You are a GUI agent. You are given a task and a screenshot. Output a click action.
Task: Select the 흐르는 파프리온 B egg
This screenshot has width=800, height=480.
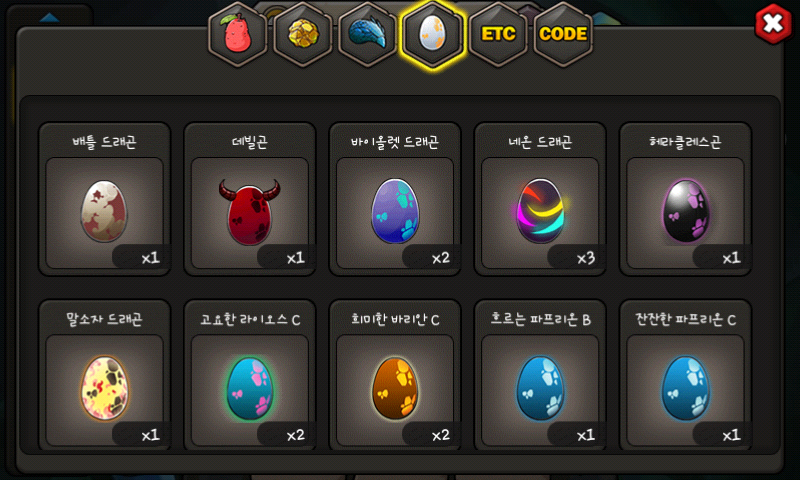[x=540, y=388]
